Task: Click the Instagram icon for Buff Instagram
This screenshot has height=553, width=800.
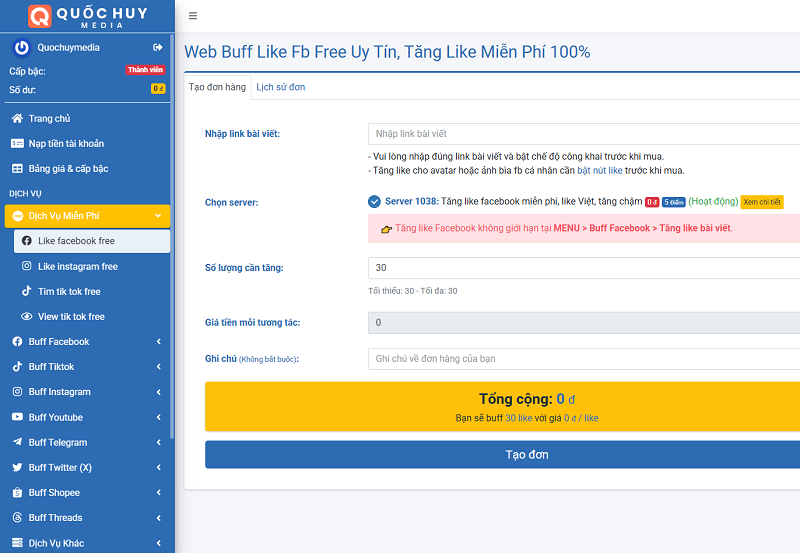Action: pos(17,392)
